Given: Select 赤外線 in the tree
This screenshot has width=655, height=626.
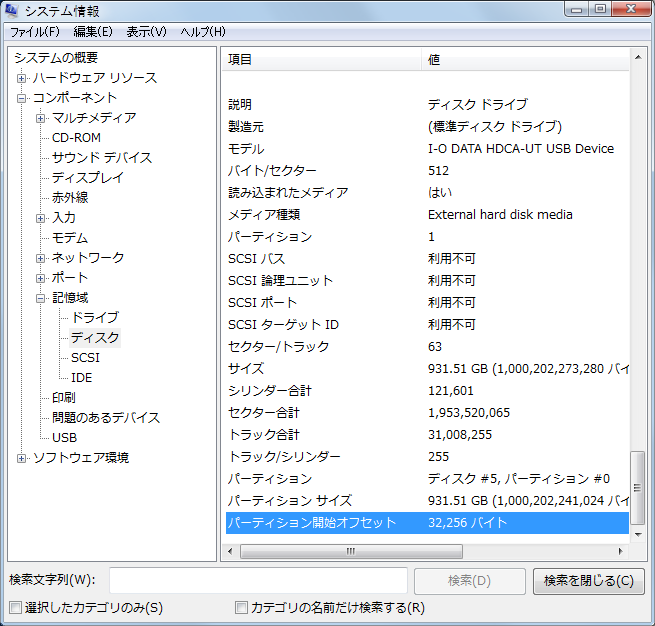Looking at the screenshot, I should [x=70, y=198].
